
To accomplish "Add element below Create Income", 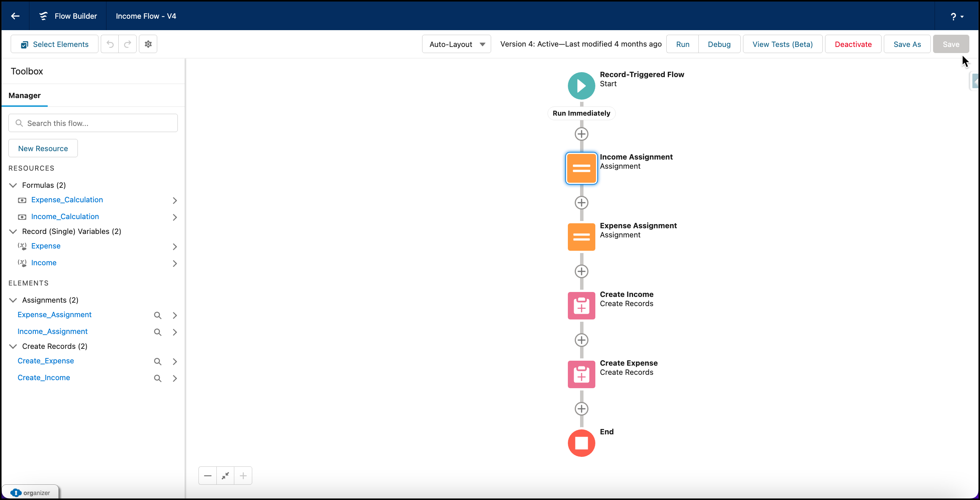I will point(581,340).
